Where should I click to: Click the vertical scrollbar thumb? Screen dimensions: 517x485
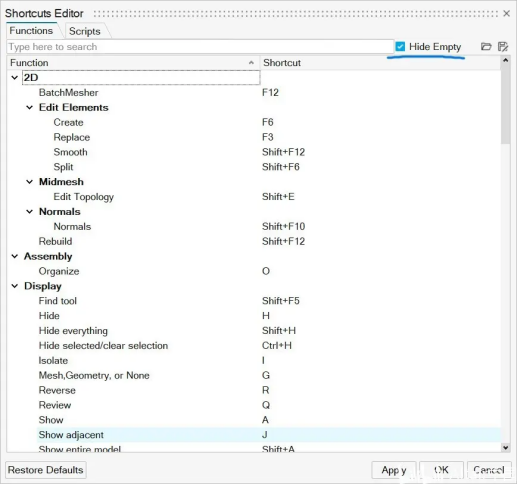[x=505, y=104]
